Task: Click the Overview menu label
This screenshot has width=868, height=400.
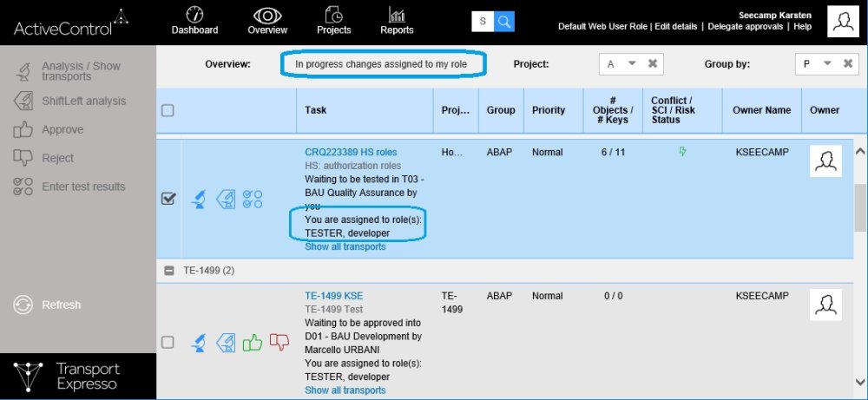Action: (x=267, y=30)
